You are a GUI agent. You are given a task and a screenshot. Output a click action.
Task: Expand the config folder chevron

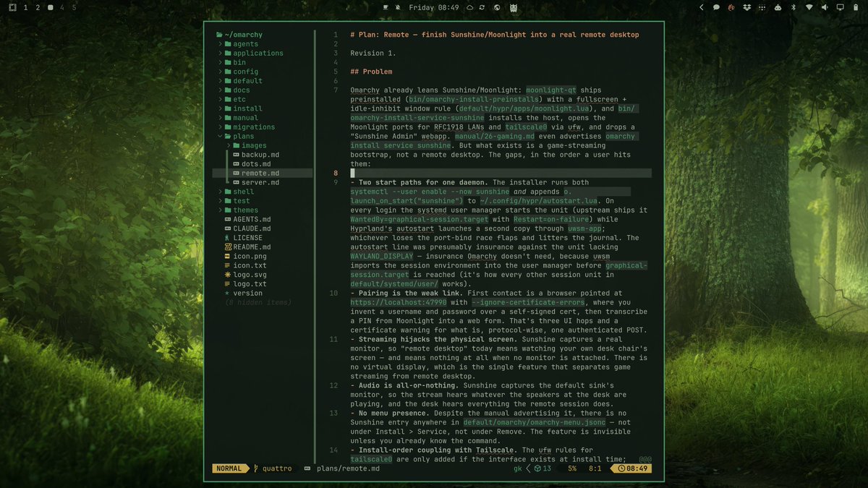tap(220, 72)
